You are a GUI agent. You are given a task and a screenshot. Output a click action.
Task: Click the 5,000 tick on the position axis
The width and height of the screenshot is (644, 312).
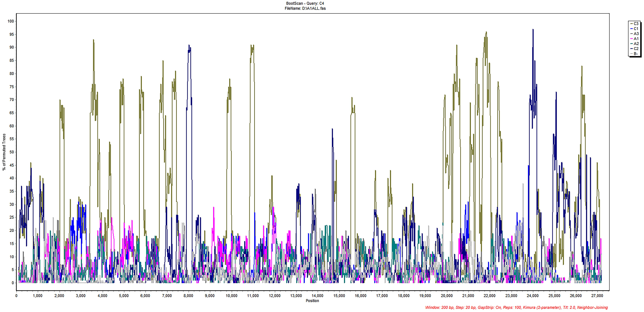point(124,296)
